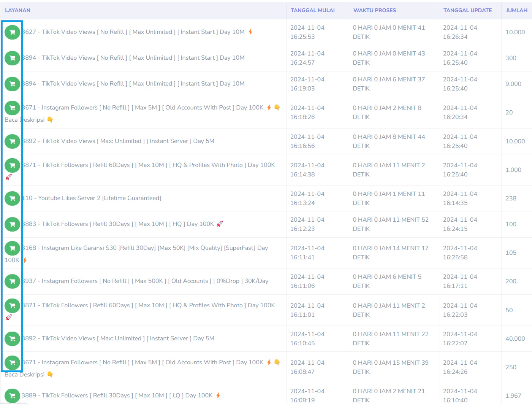The width and height of the screenshot is (532, 405).
Task: Click cart icon of Instagram Followers row started 16:08:47
Action: point(12,363)
